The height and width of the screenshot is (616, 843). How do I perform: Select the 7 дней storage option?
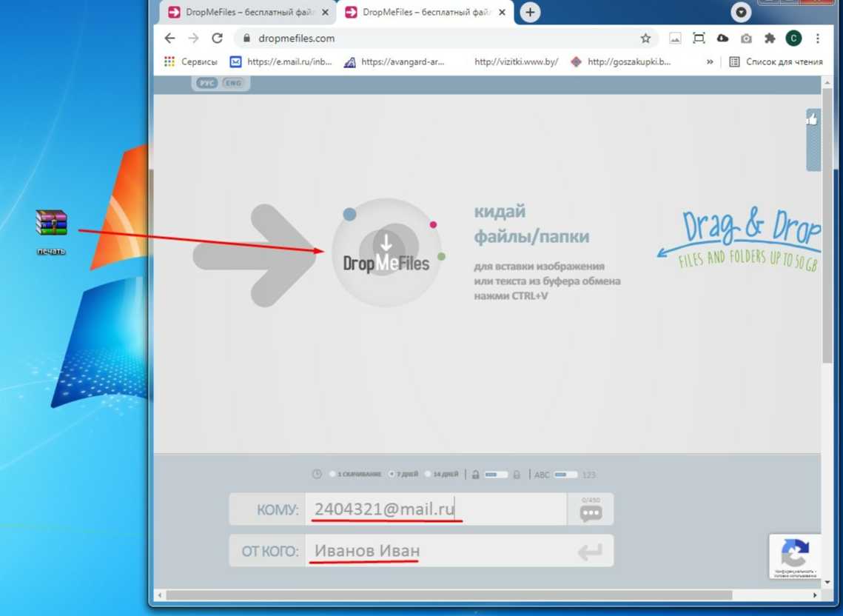(x=403, y=475)
